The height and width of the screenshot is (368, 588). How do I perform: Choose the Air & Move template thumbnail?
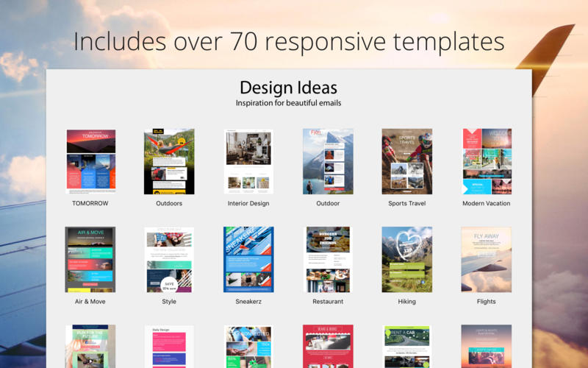[x=90, y=260]
